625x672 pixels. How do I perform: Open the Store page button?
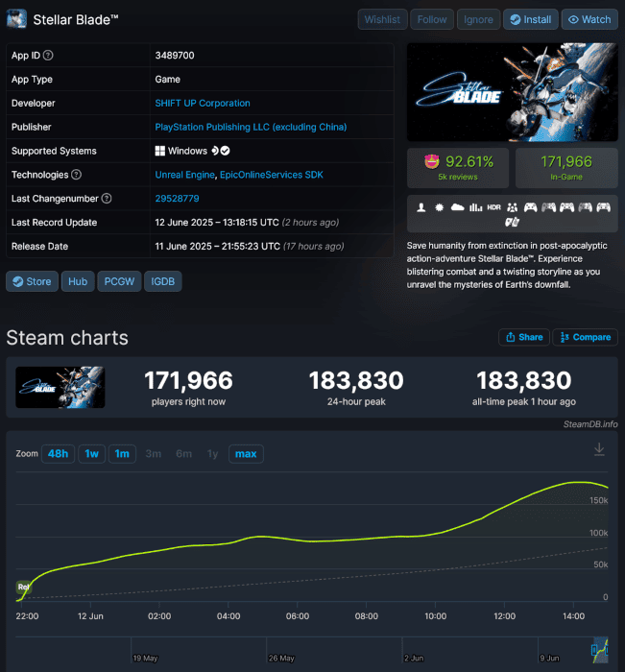coord(32,281)
